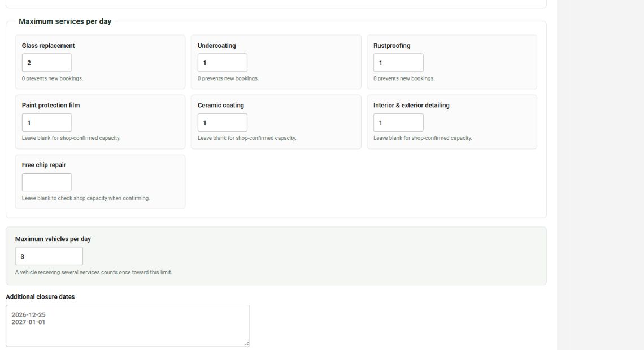Image resolution: width=644 pixels, height=350 pixels.
Task: Click the "Additional closure dates" label
Action: 40,297
